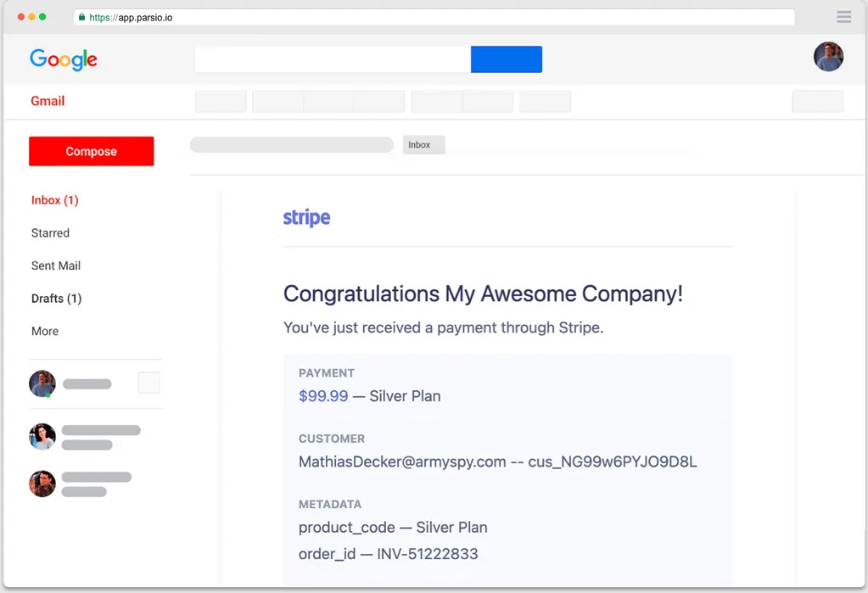Open the Starred messages folder

pyautogui.click(x=50, y=232)
